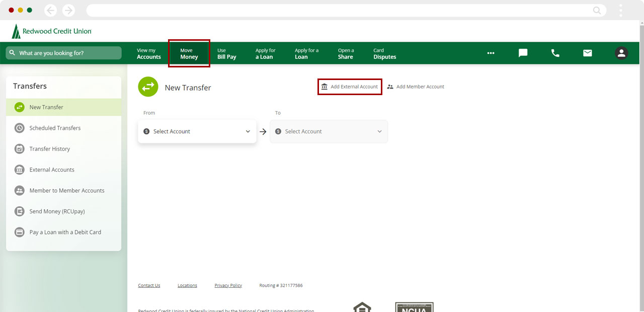The width and height of the screenshot is (644, 312).
Task: Select New Transfer in Transfers sidebar
Action: coord(63,107)
